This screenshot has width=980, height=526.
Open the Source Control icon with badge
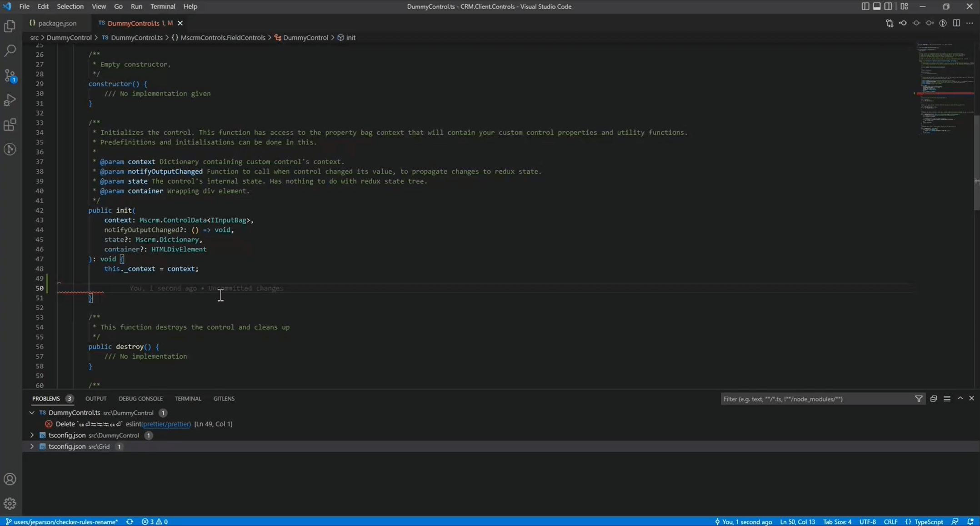point(10,75)
